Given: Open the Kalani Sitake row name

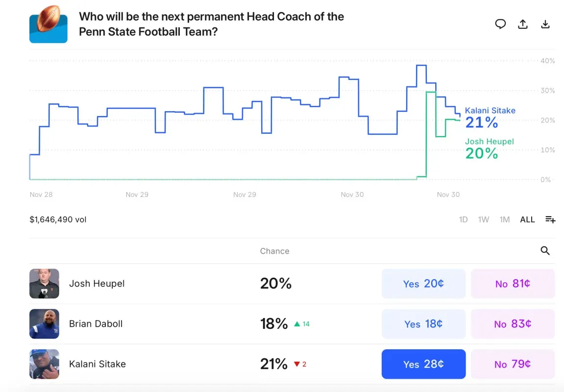Looking at the screenshot, I should 98,364.
